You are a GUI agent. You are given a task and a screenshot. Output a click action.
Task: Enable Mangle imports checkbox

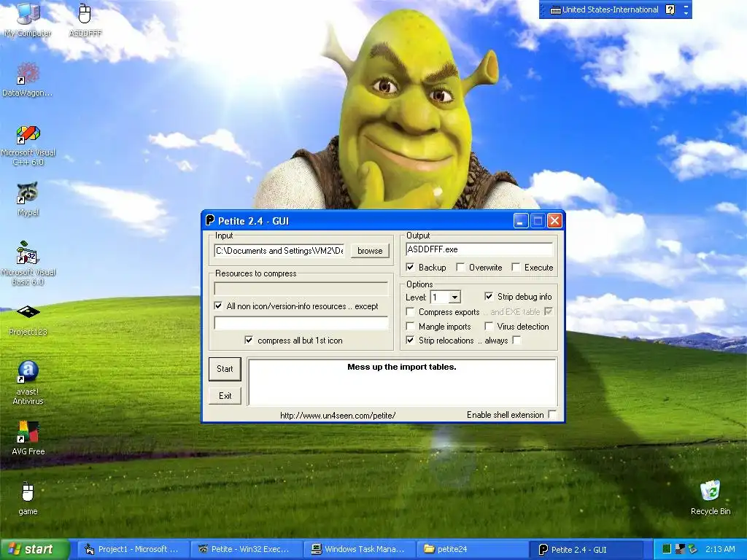pyautogui.click(x=410, y=326)
